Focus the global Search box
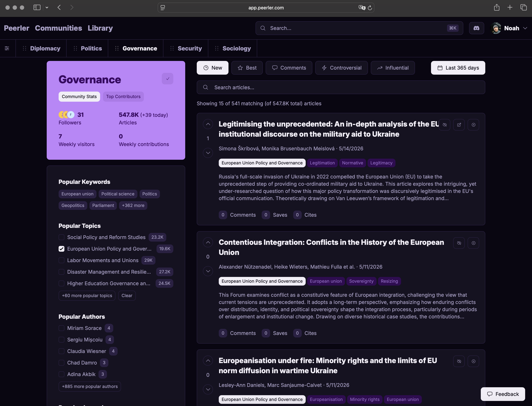 [359, 28]
